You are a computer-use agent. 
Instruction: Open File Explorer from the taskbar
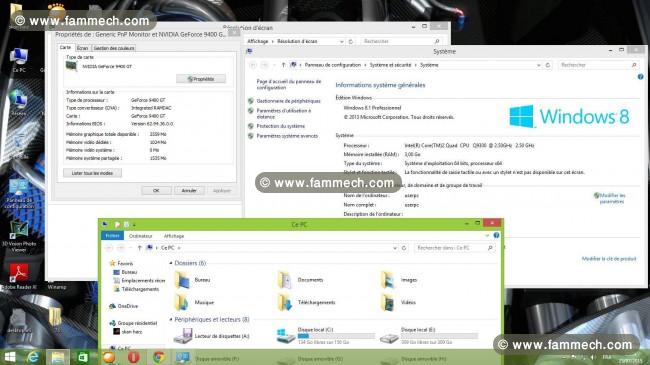(58, 357)
